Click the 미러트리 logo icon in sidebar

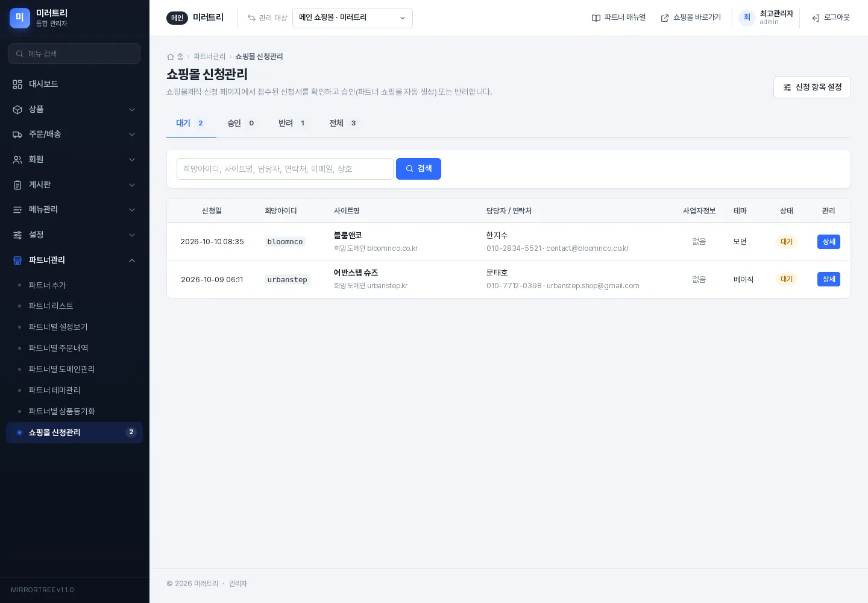pos(20,18)
